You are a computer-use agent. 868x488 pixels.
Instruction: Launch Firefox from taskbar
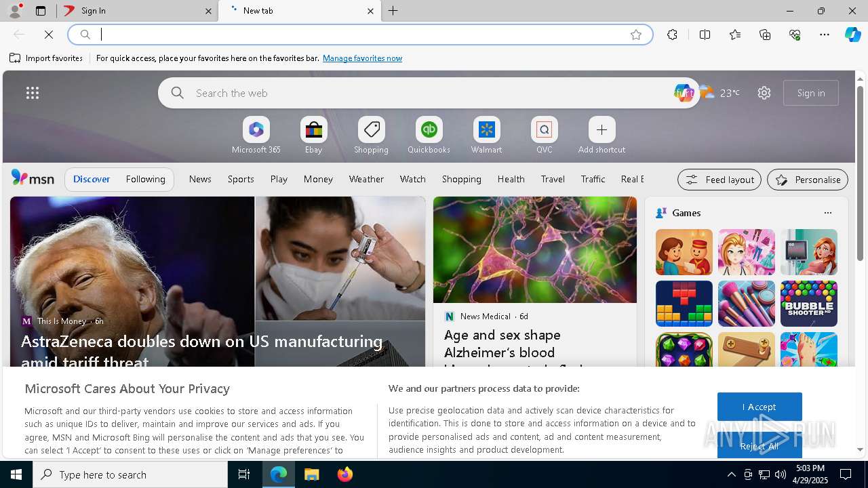[345, 474]
